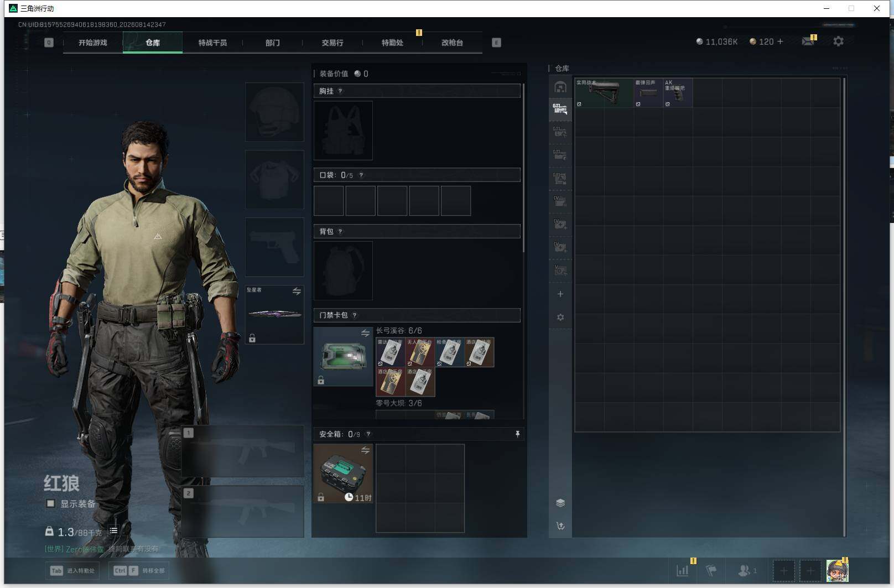Open the settings gear in top bar
The height and width of the screenshot is (588, 894).
click(838, 41)
